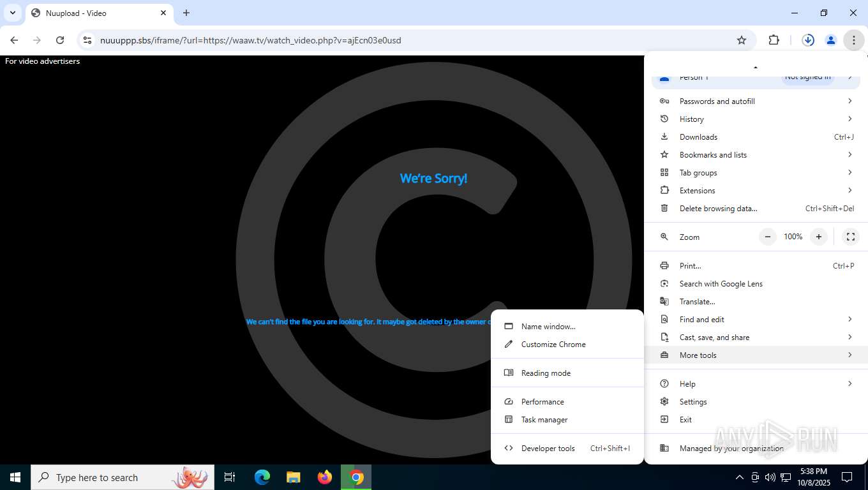Open Reading mode

click(x=567, y=373)
